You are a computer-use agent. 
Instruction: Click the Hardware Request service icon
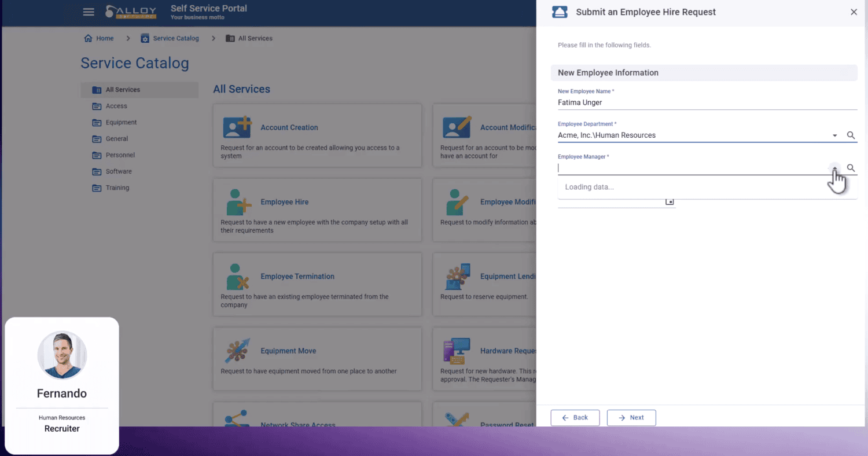click(457, 351)
